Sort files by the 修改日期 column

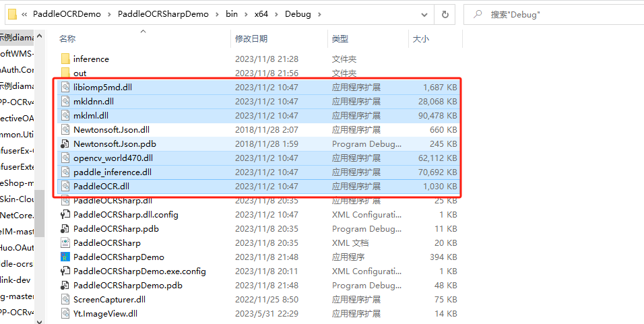251,39
